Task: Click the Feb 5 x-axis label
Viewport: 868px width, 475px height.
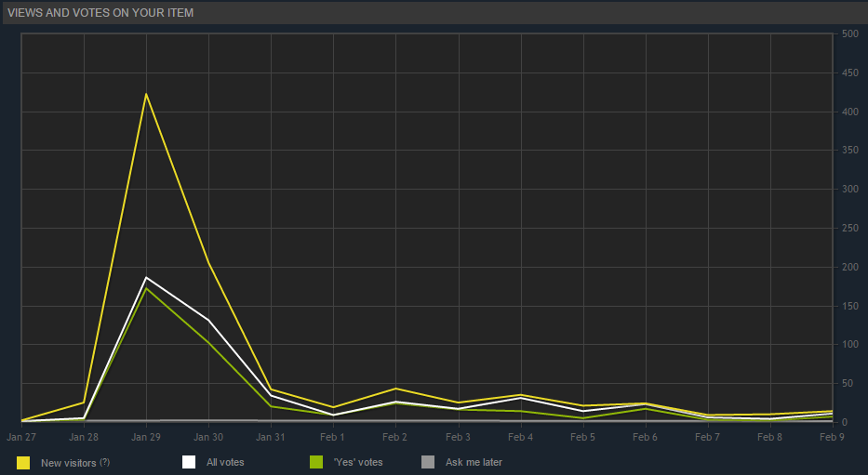Action: (582, 437)
